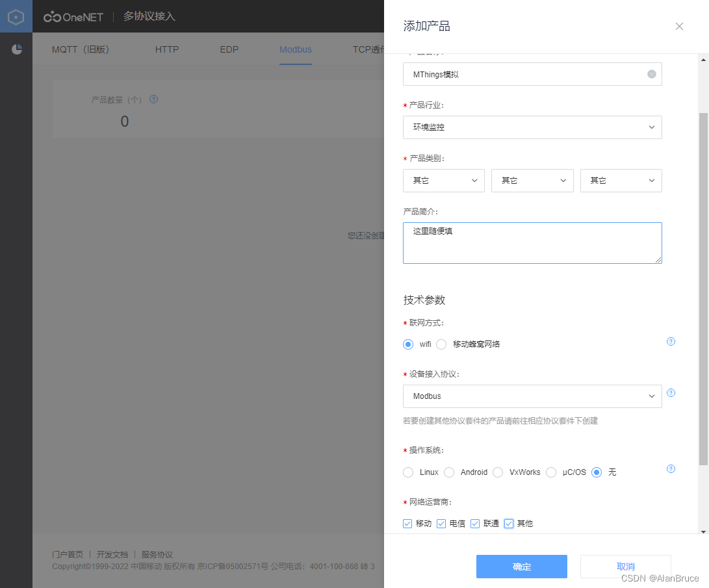Uncheck the 联通 carrier checkbox

475,524
